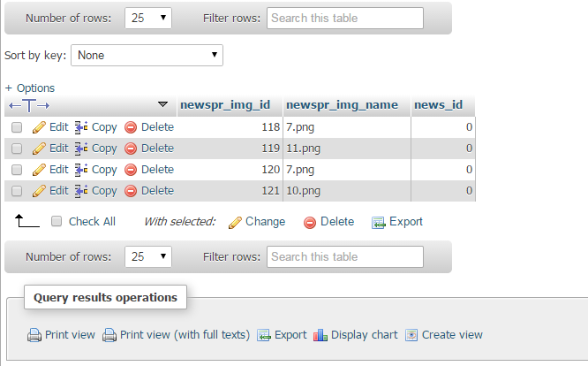Tick the checkbox for row 121
The width and height of the screenshot is (588, 366).
17,192
